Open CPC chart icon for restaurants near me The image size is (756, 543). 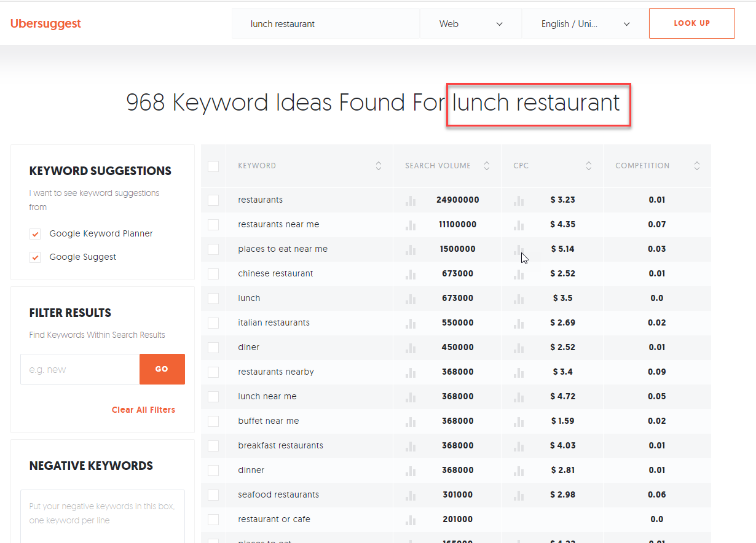(x=519, y=225)
